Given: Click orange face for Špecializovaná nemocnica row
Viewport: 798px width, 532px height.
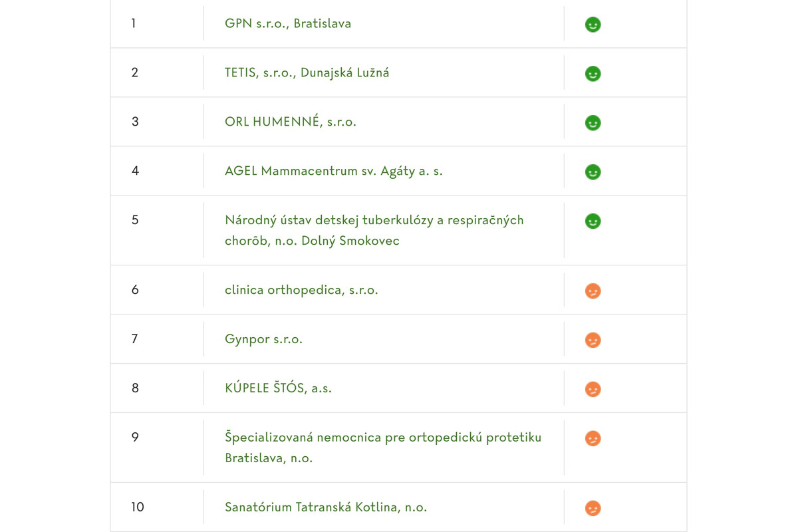Looking at the screenshot, I should (593, 439).
